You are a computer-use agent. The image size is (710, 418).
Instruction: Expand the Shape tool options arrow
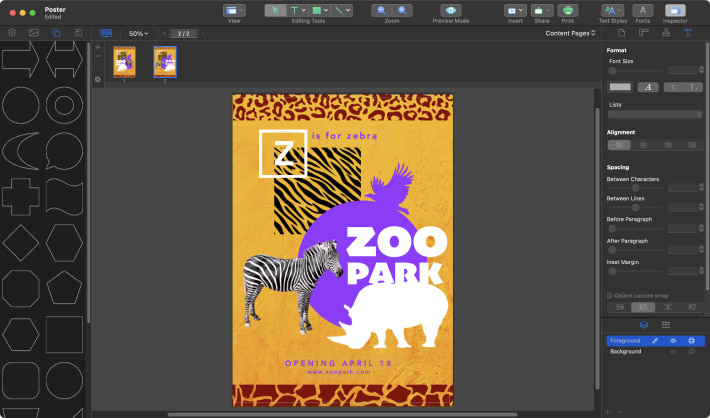point(326,10)
